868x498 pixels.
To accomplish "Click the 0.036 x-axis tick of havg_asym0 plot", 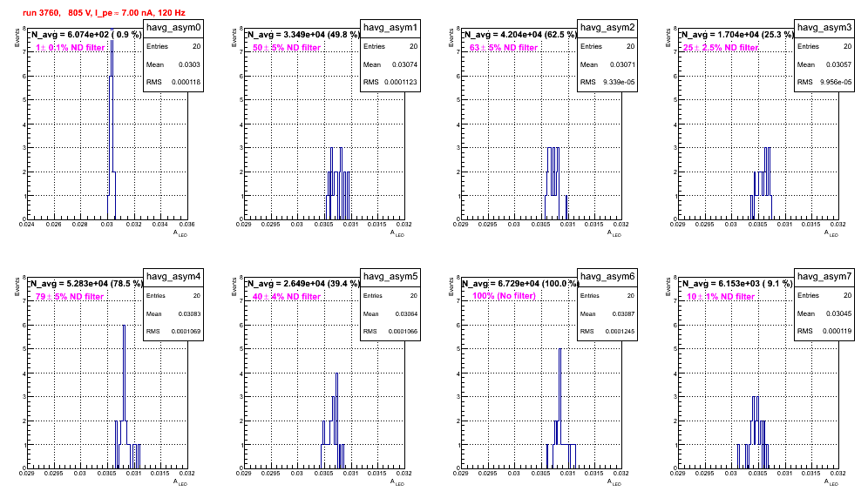I will [187, 225].
